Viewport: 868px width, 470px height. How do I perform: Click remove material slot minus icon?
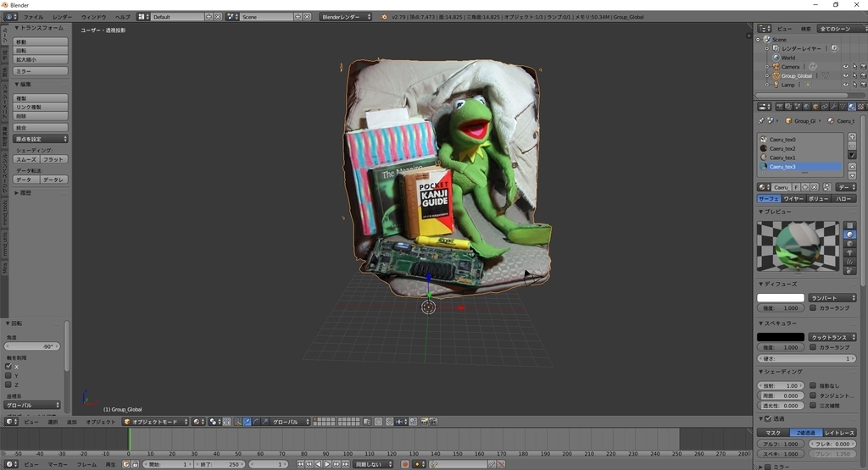pyautogui.click(x=852, y=146)
